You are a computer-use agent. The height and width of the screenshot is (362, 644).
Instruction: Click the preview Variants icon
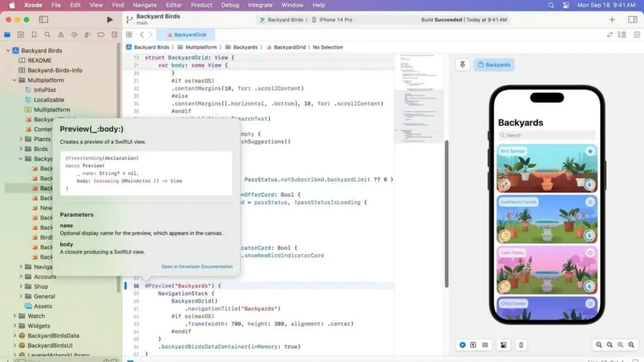[x=486, y=344]
